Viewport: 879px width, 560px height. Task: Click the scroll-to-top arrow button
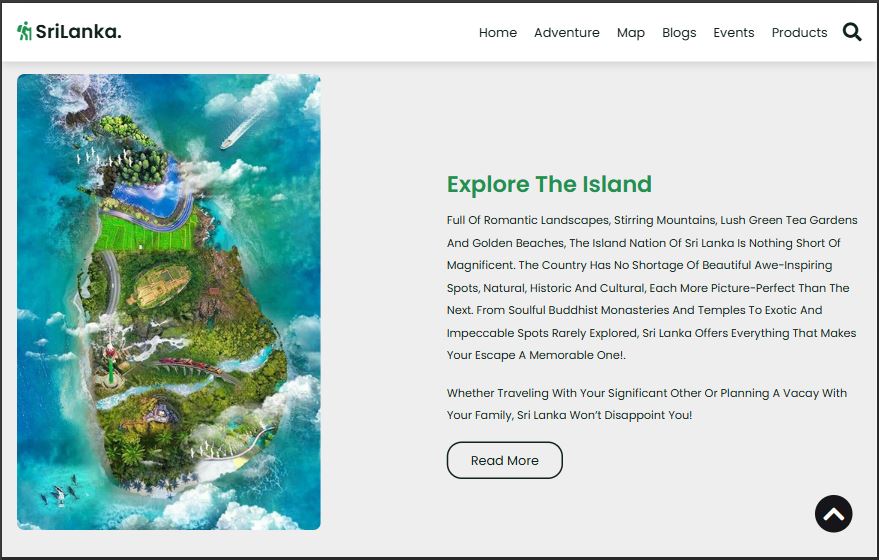click(833, 514)
